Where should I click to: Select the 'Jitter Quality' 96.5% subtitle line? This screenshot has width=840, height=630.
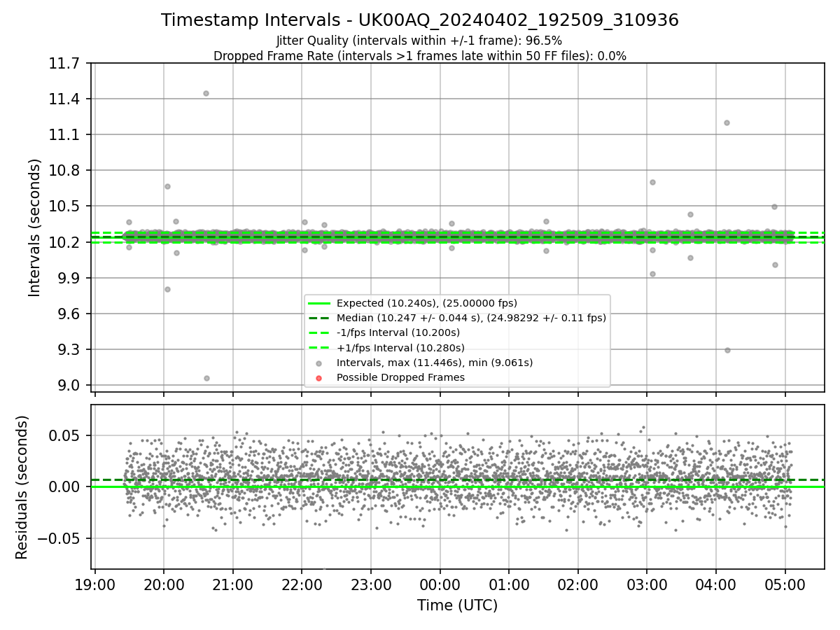[419, 41]
